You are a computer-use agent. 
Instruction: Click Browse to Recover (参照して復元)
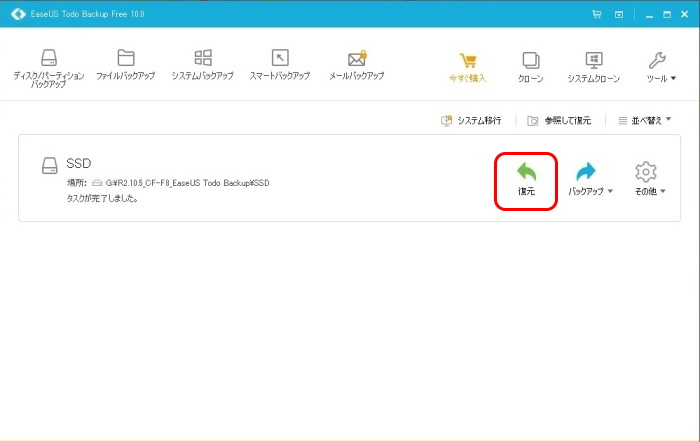(x=559, y=121)
